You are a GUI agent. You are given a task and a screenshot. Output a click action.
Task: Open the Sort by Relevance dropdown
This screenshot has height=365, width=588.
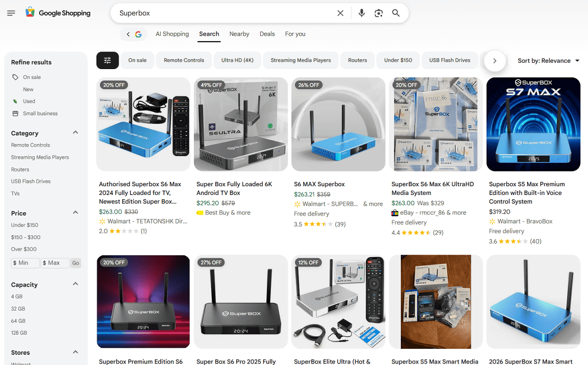tap(548, 61)
